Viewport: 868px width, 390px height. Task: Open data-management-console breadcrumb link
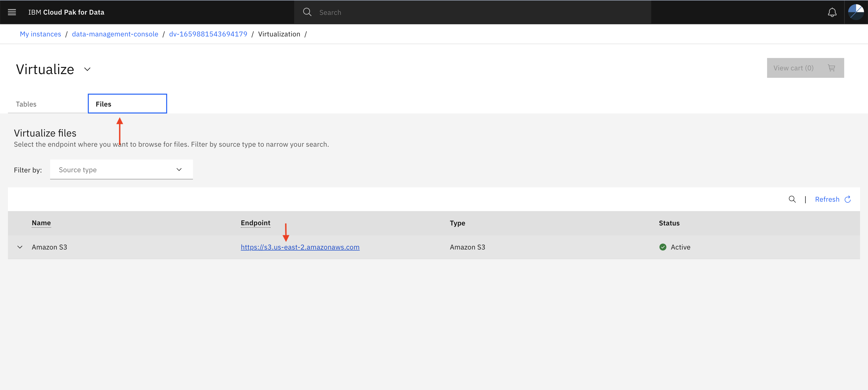pos(115,34)
